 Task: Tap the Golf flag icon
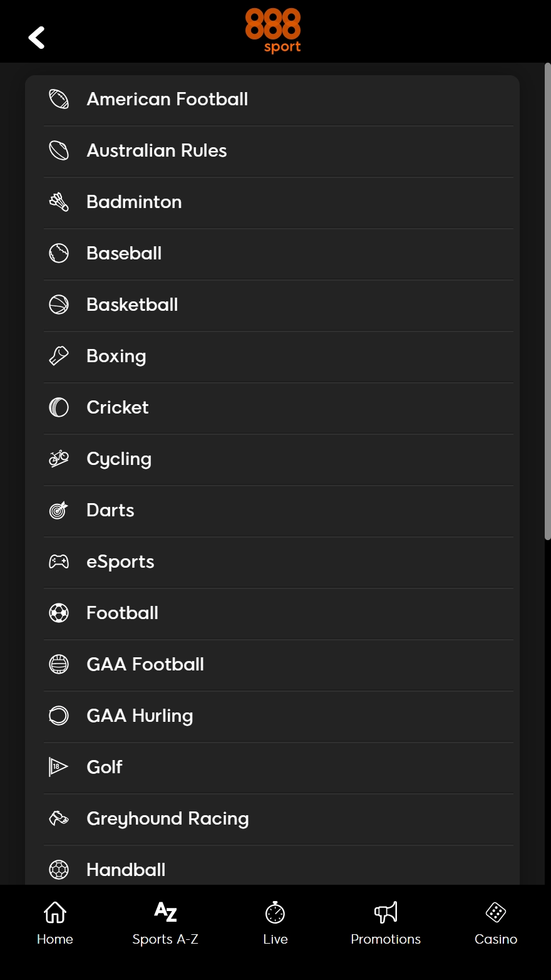click(x=59, y=767)
